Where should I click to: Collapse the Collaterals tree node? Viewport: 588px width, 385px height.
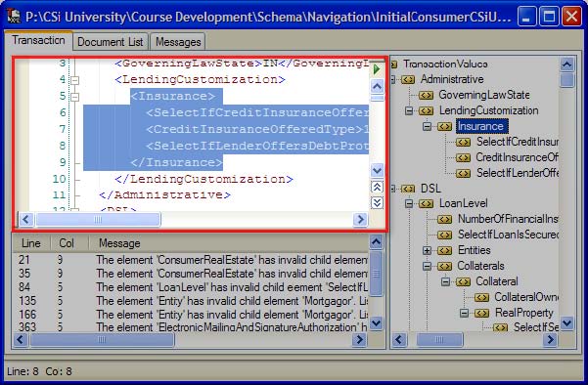pyautogui.click(x=427, y=266)
